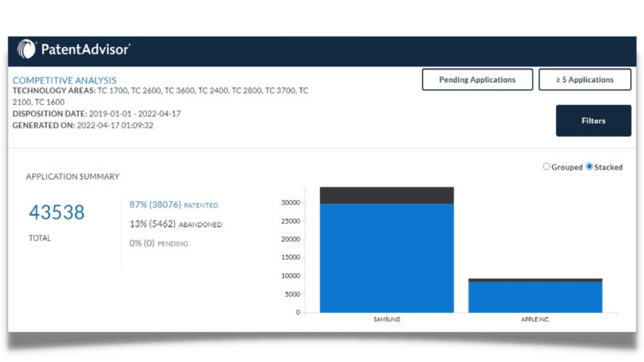This screenshot has height=362, width=644.
Task: Select the Grouped radio button
Action: (547, 167)
